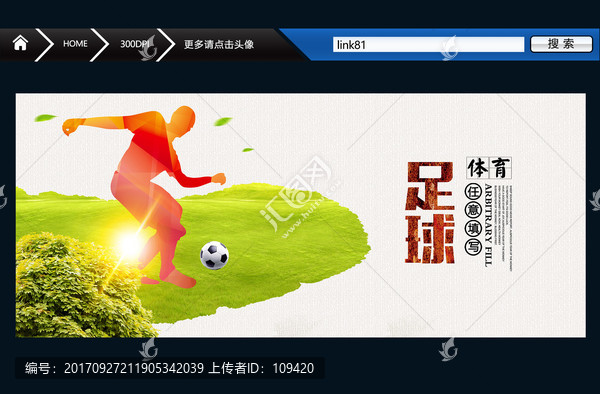The image size is (600, 394).
Task: Click the circled 任 character
Action: (473, 192)
